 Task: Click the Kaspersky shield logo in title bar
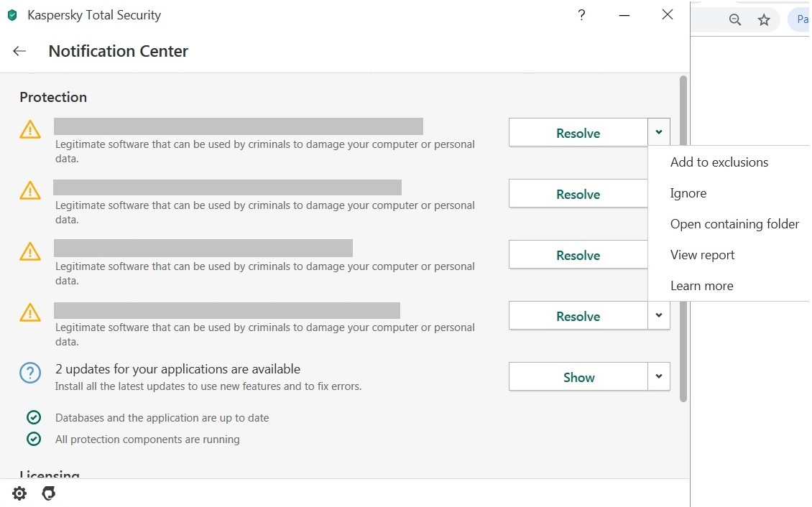(x=12, y=15)
